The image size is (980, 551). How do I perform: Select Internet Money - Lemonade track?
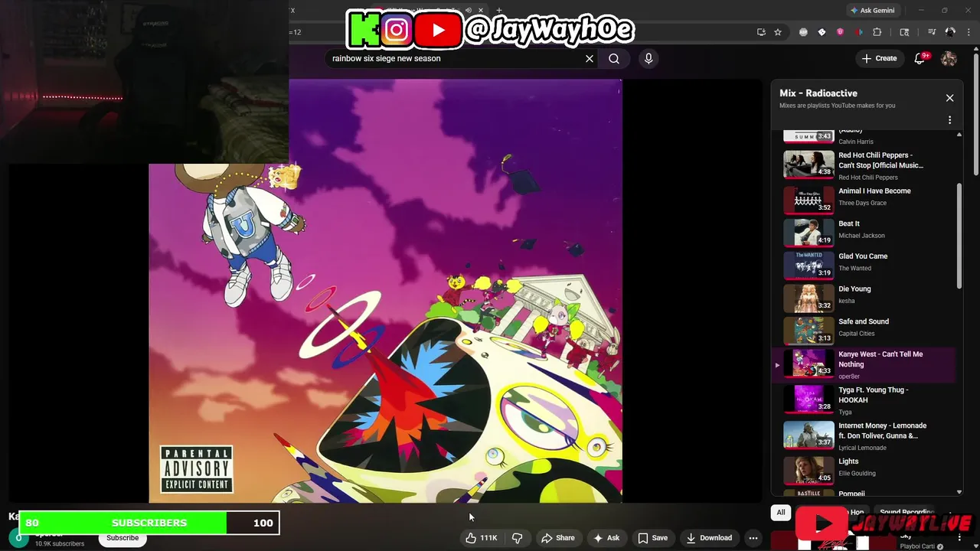click(865, 436)
